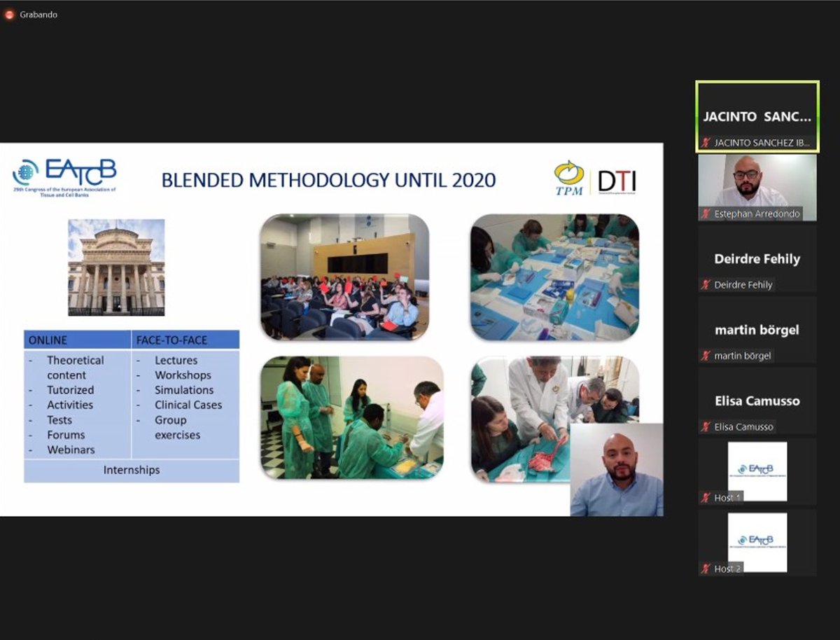Click the Webinars list entry
The width and height of the screenshot is (840, 640).
click(71, 450)
